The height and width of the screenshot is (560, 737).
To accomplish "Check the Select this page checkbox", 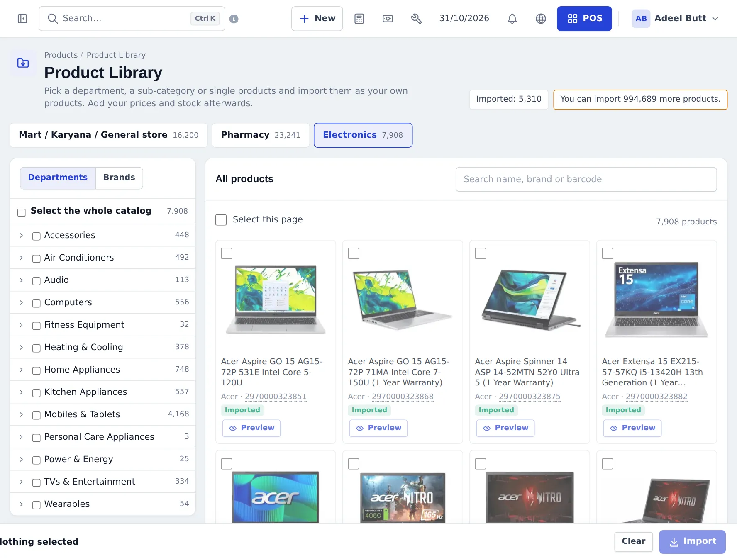I will point(221,220).
